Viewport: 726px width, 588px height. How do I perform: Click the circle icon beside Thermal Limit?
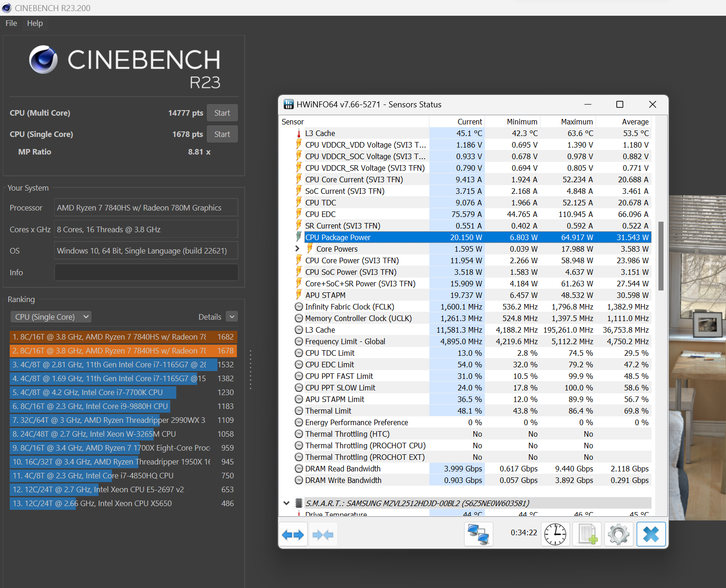[299, 411]
